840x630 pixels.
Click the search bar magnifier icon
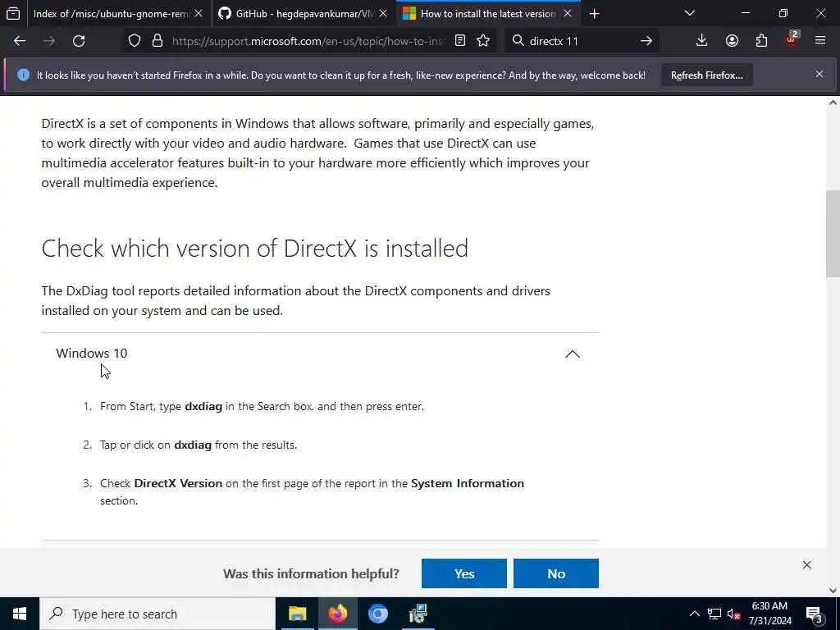(518, 41)
